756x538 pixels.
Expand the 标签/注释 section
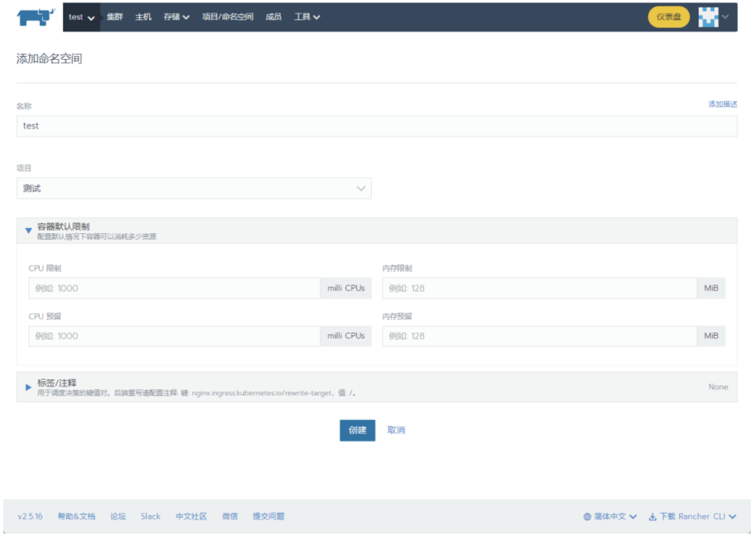[28, 387]
